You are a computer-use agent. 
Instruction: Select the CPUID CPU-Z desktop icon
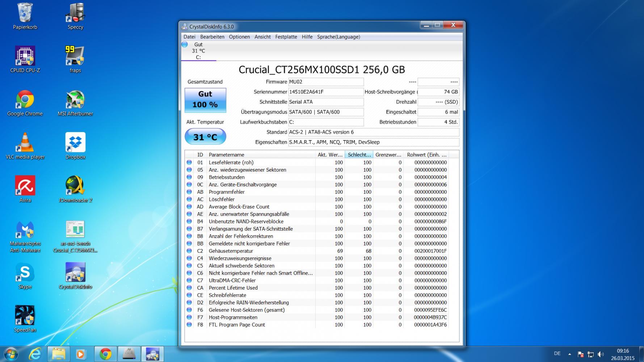[25, 60]
